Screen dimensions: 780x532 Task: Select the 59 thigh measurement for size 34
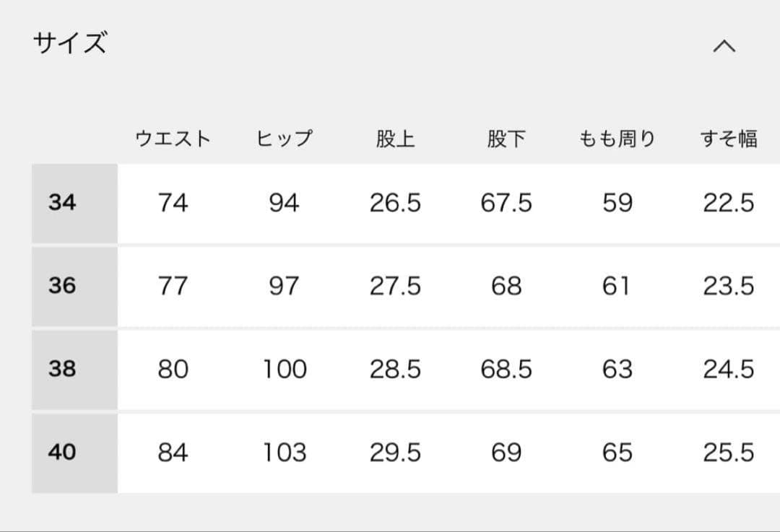click(x=617, y=203)
